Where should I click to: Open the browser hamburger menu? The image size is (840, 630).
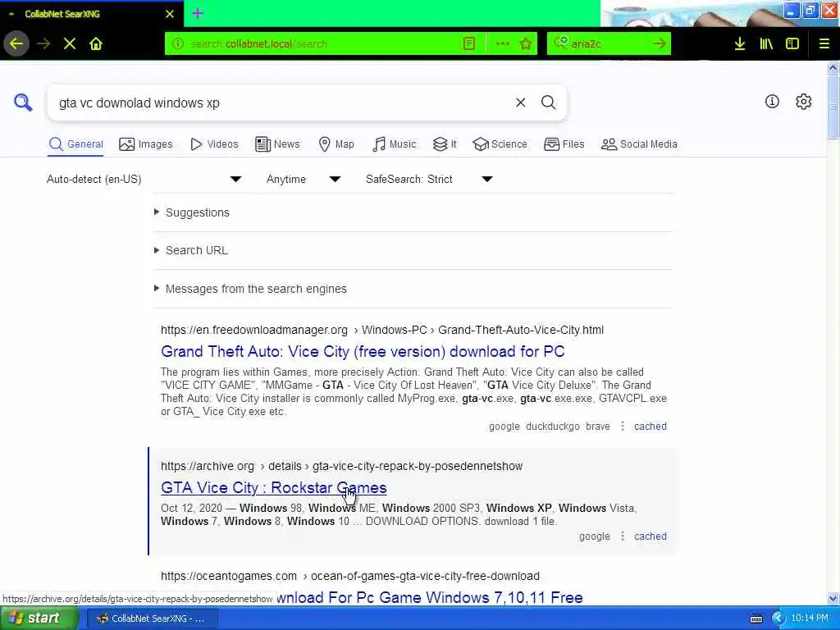[x=824, y=44]
